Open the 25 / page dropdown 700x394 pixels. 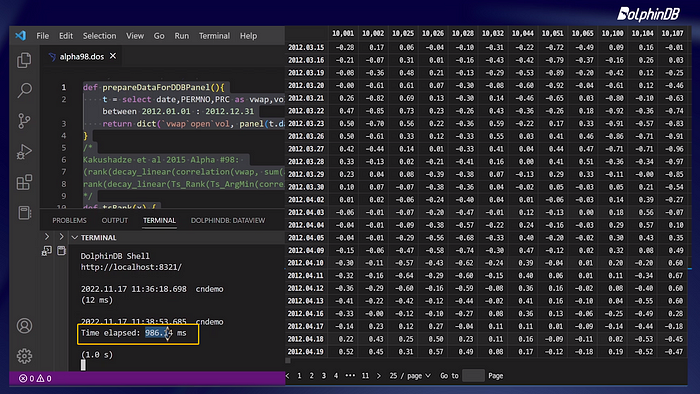click(410, 376)
